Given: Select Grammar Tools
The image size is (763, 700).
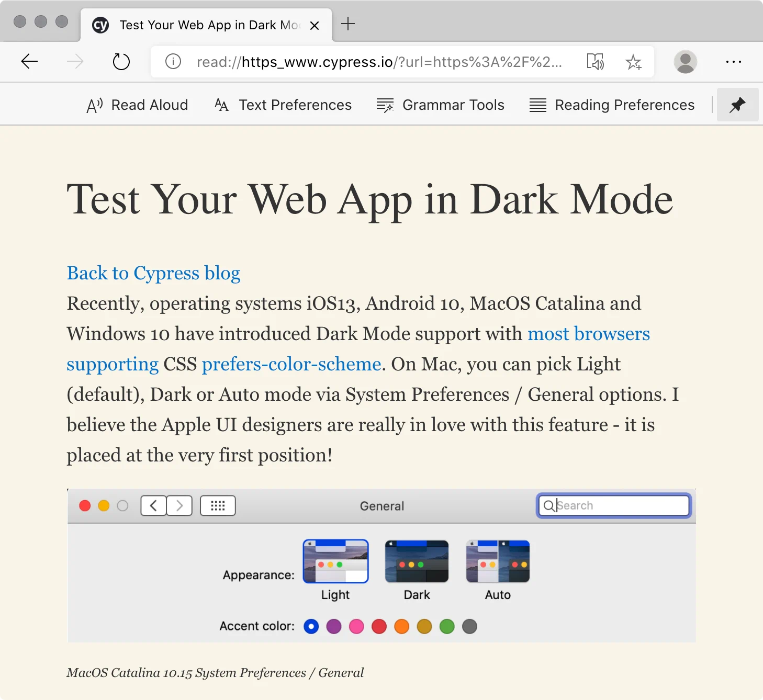Looking at the screenshot, I should click(x=441, y=105).
